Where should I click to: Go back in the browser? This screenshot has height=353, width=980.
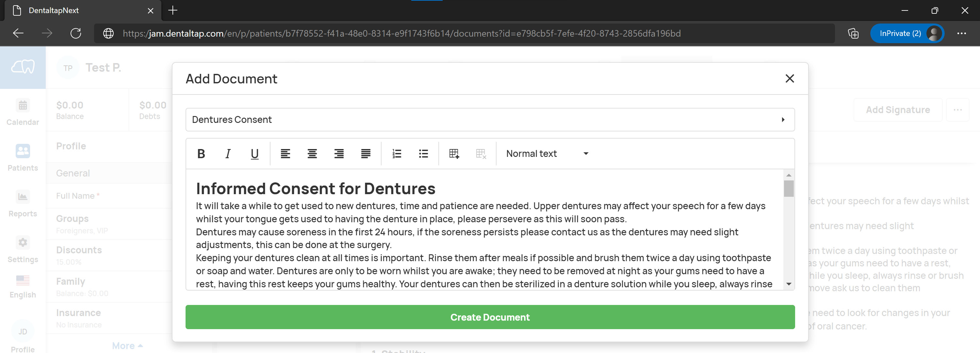pyautogui.click(x=18, y=33)
